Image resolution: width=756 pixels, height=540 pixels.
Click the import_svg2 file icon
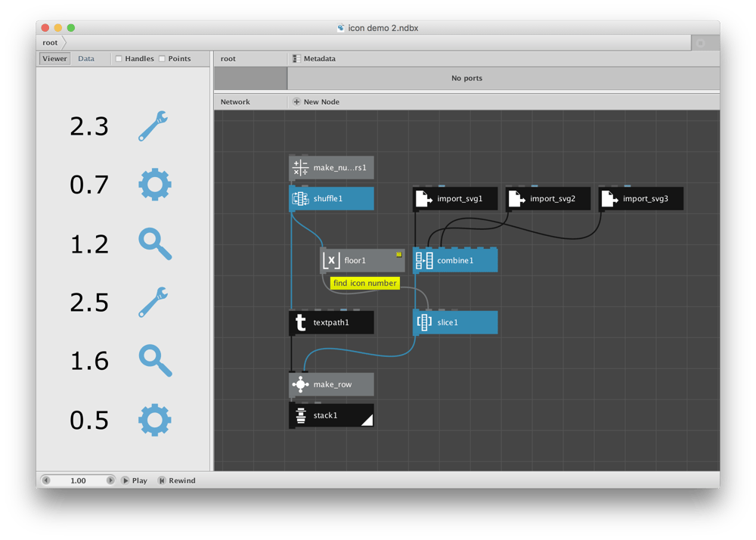coord(516,199)
